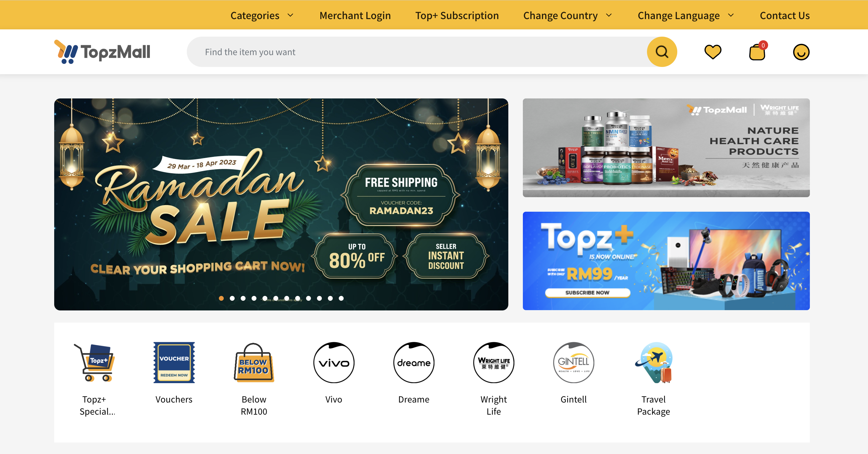This screenshot has width=868, height=454.
Task: Select the second carousel dot indicator
Action: (x=232, y=298)
